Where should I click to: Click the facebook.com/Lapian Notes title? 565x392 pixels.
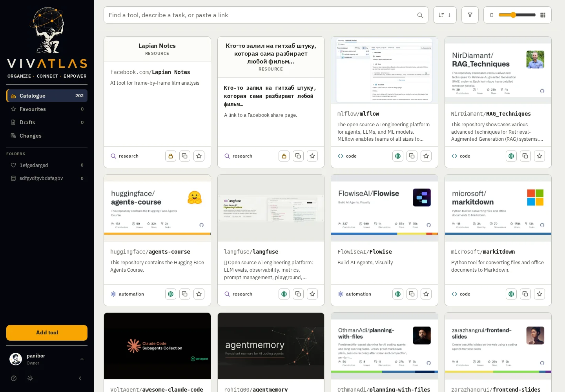pos(150,72)
